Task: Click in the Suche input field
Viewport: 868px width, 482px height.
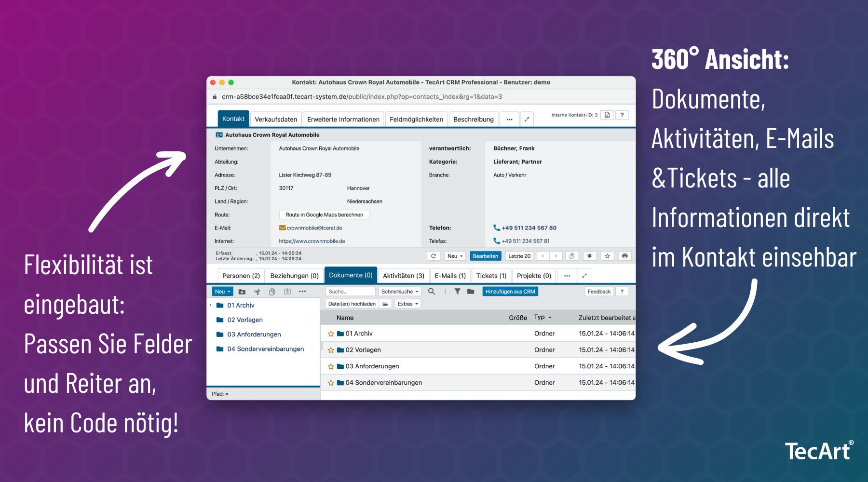Action: click(350, 292)
